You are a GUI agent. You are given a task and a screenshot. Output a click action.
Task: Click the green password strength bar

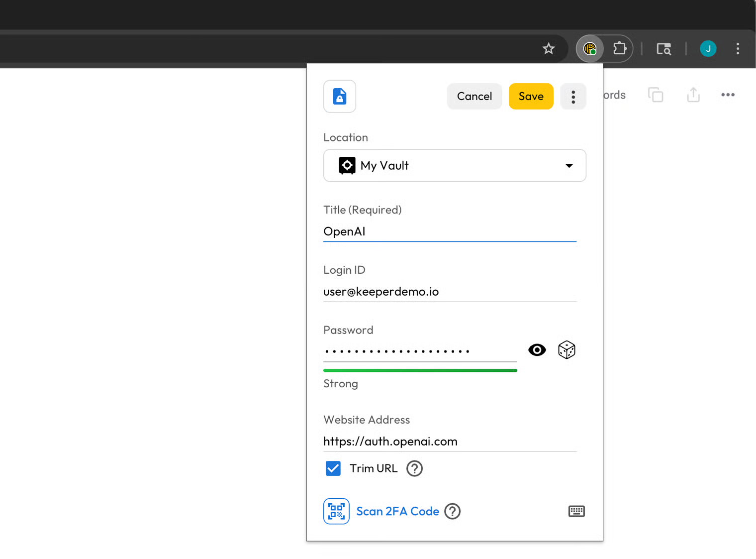[420, 370]
